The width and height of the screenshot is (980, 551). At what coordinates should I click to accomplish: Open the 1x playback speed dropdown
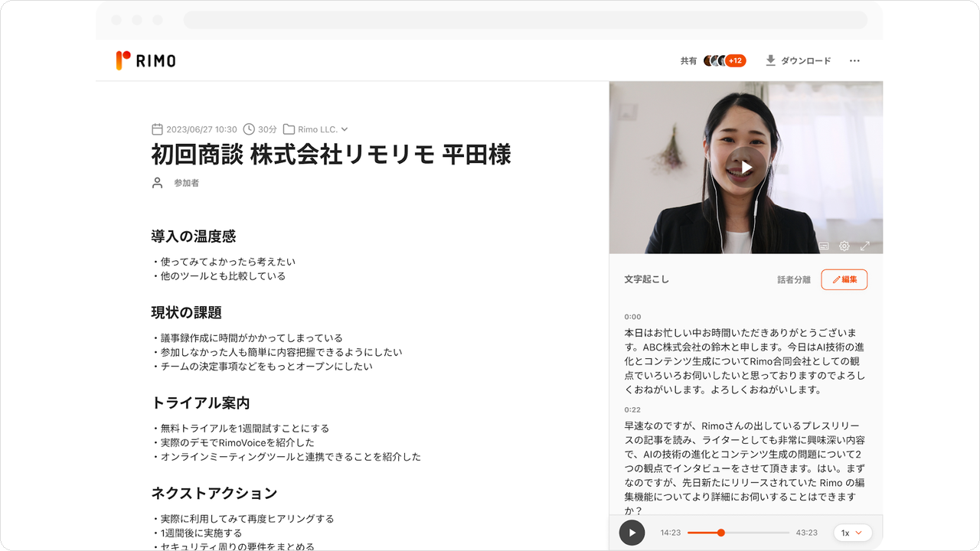[x=852, y=533]
